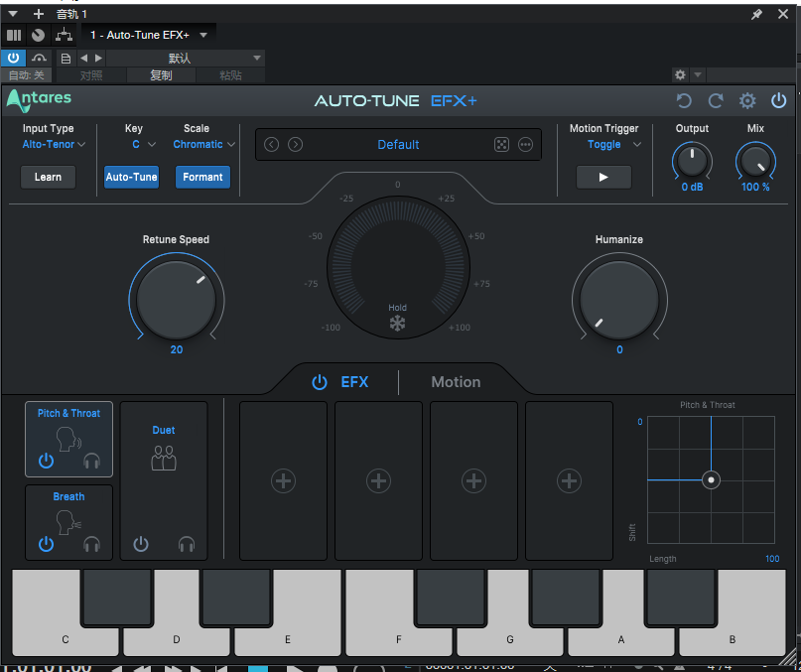Screen dimensions: 801x672
Task: Open the Key C dropdown
Action: (x=144, y=145)
